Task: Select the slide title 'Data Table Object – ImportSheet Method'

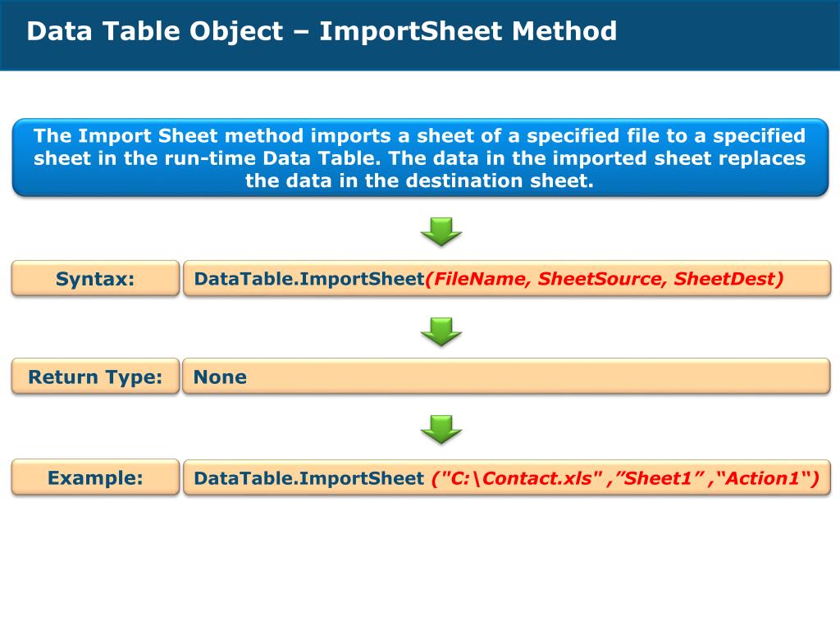Action: [322, 31]
